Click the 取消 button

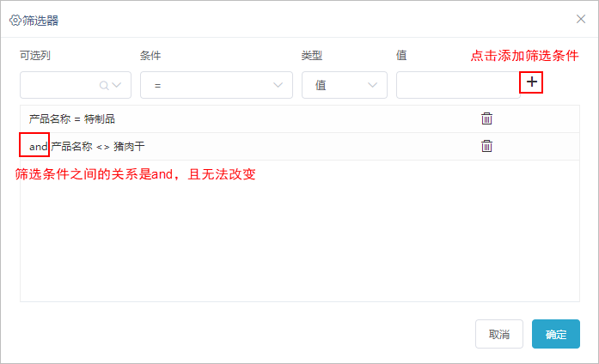(x=499, y=334)
